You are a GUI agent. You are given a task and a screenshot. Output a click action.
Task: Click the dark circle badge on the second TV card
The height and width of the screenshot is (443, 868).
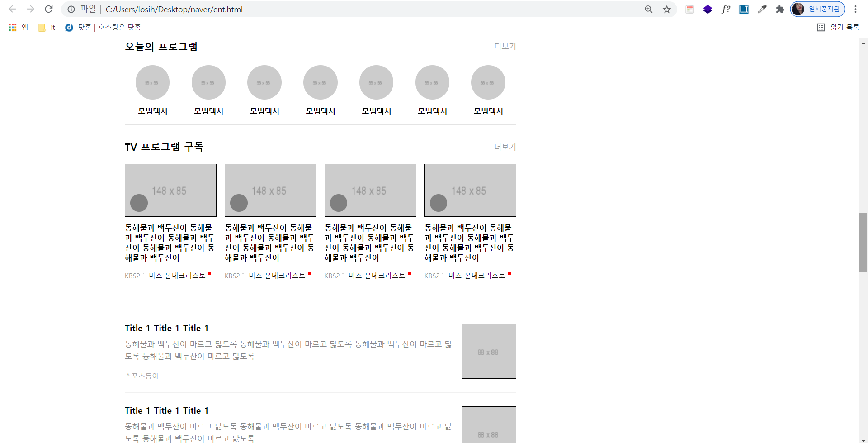coord(239,203)
